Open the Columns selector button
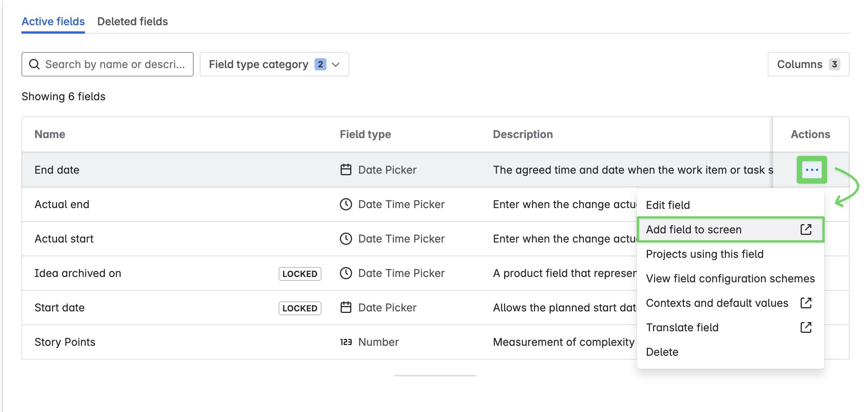Screen dimensions: 868x412 coord(808,64)
